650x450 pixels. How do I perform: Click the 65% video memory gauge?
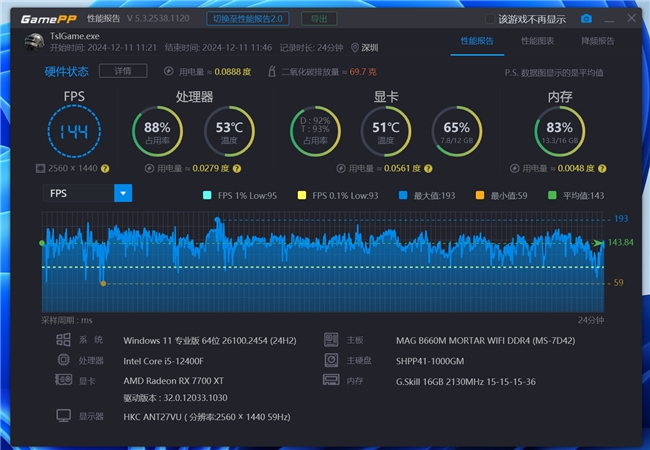(457, 131)
